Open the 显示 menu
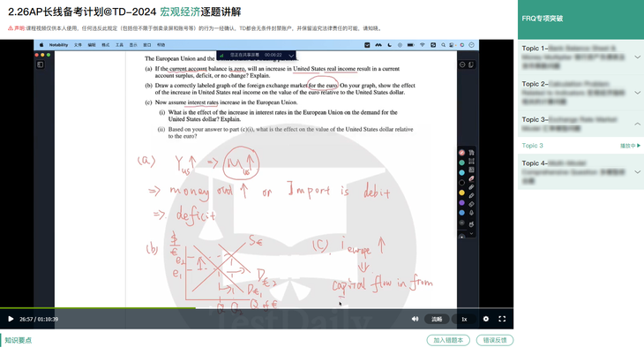The image size is (644, 355). 133,45
